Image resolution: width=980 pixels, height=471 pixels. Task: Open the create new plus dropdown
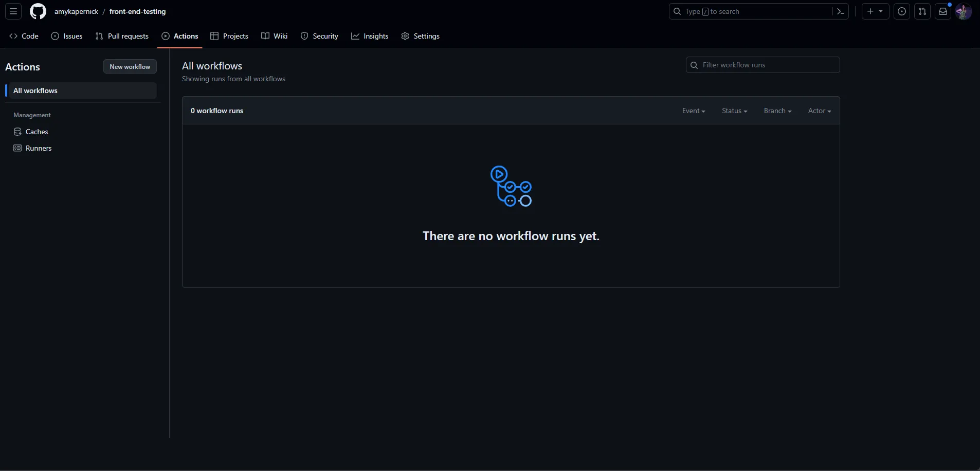tap(875, 11)
